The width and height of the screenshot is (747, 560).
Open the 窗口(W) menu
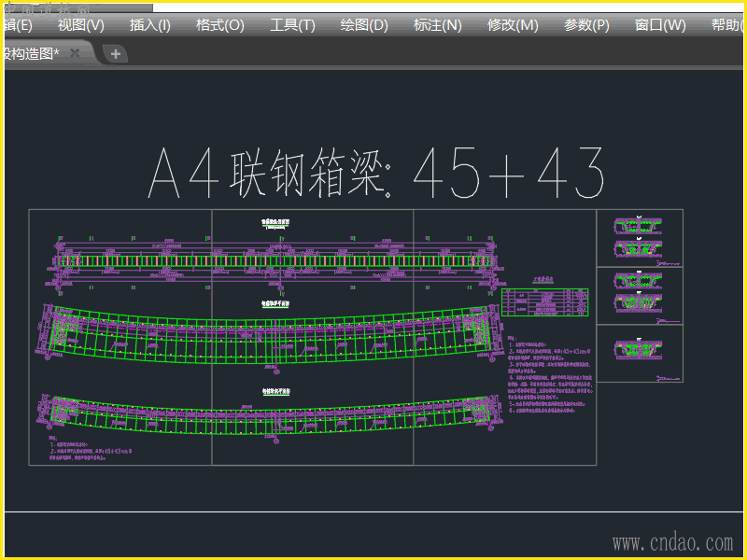660,25
